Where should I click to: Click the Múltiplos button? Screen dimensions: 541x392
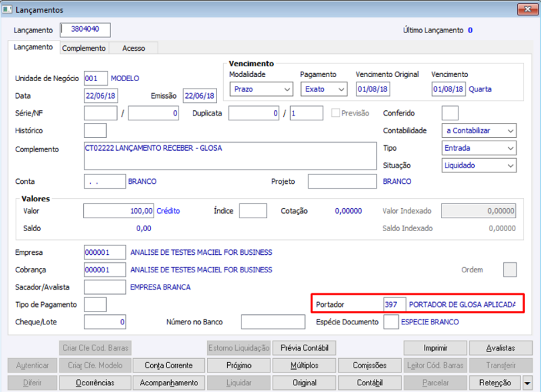click(304, 366)
